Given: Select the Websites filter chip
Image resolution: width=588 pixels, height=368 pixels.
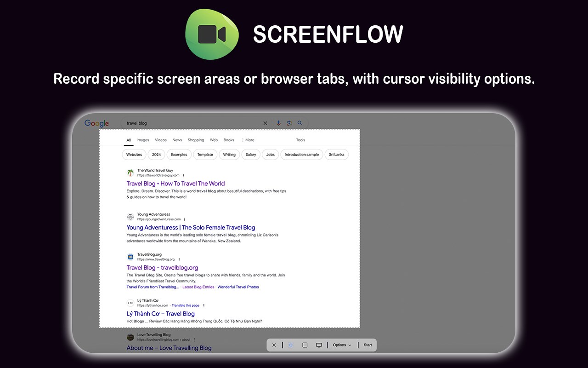Looking at the screenshot, I should 134,155.
